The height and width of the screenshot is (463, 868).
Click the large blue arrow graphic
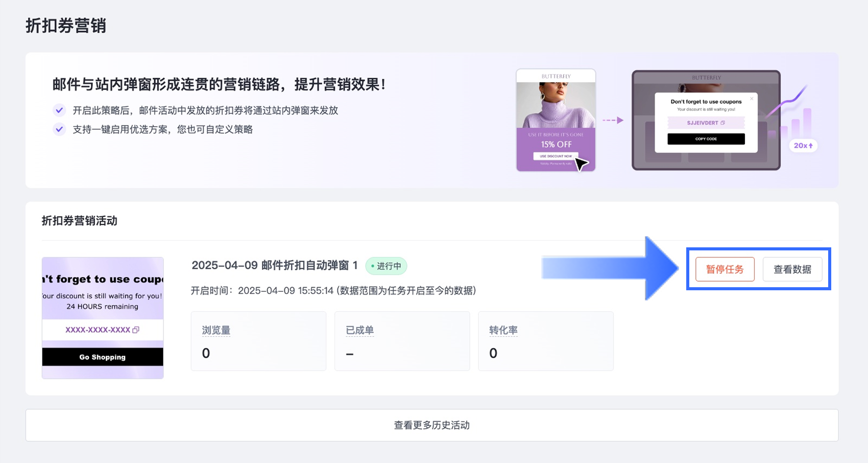(x=610, y=268)
